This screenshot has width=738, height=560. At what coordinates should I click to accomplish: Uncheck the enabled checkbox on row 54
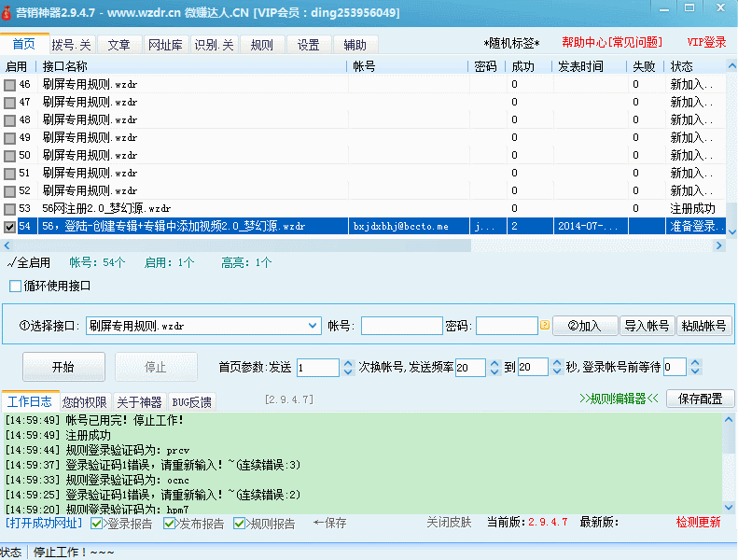tap(9, 227)
